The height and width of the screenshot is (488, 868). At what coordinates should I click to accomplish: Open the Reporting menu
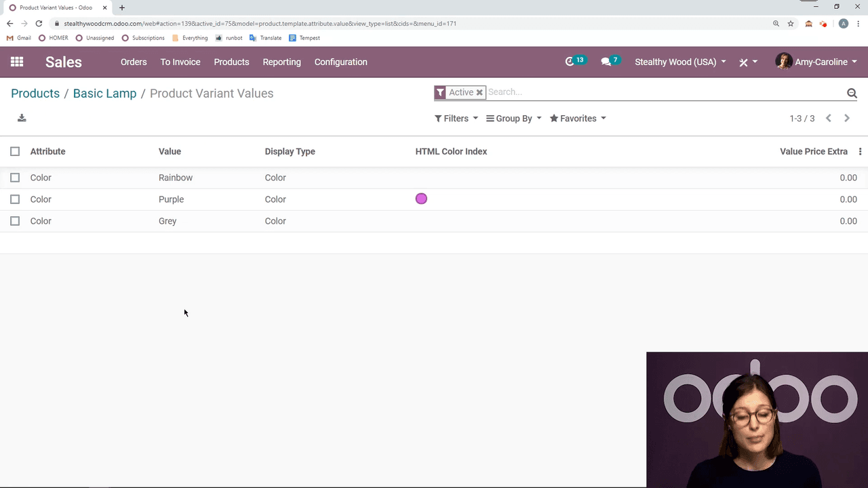tap(281, 62)
